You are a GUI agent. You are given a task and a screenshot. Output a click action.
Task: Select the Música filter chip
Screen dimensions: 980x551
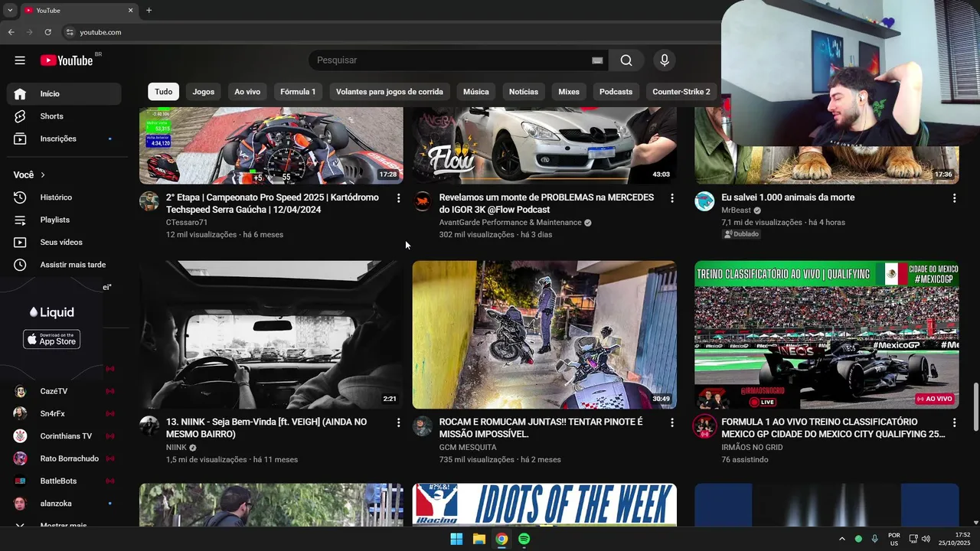[476, 92]
